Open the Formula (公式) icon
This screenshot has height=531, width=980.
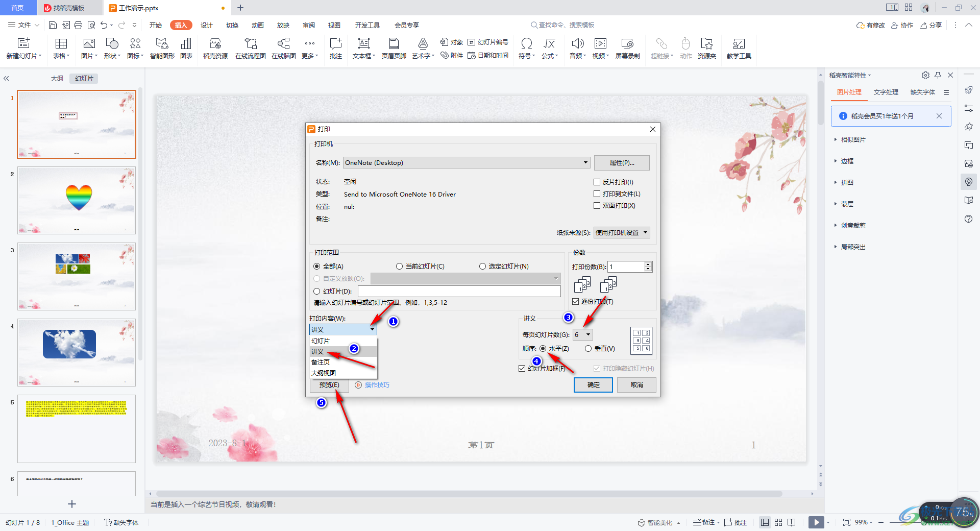coord(549,43)
